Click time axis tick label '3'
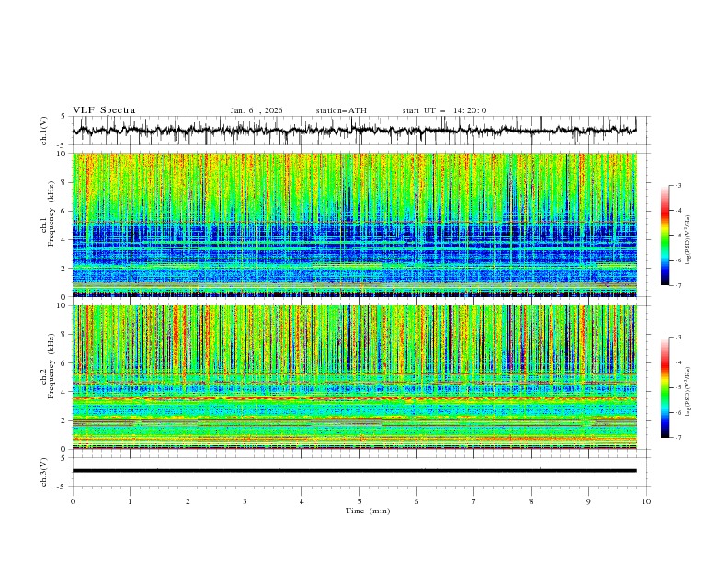This screenshot has height=563, width=728. pyautogui.click(x=245, y=501)
